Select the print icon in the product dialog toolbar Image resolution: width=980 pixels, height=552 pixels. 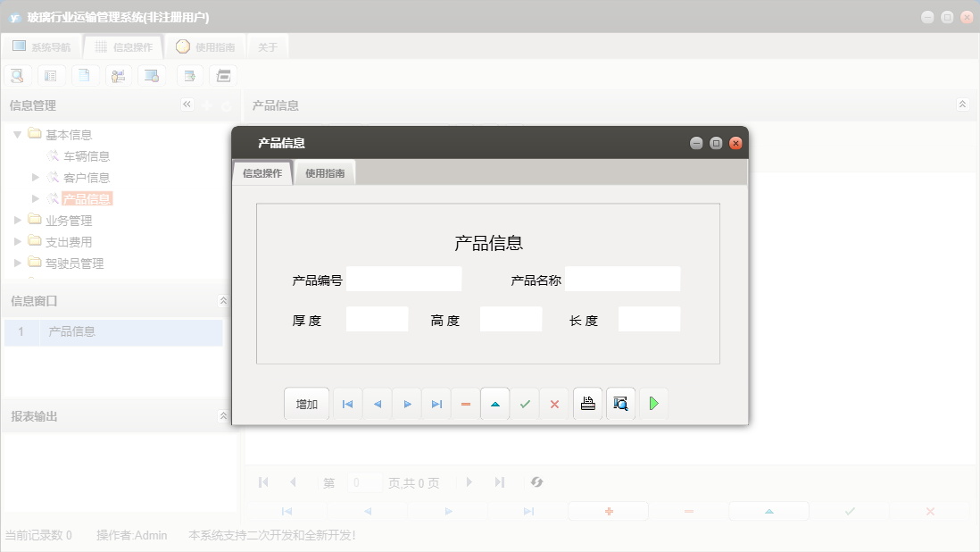click(x=587, y=403)
